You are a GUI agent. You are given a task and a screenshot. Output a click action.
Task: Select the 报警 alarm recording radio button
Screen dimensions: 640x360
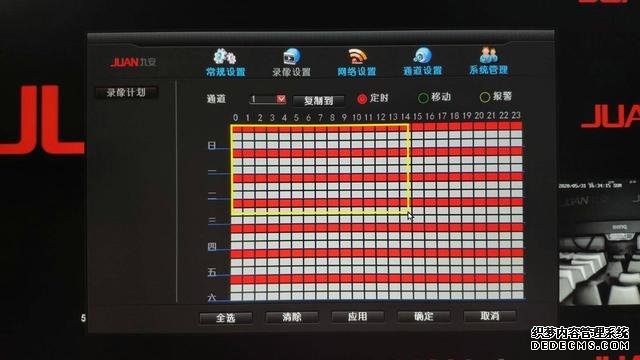[484, 97]
